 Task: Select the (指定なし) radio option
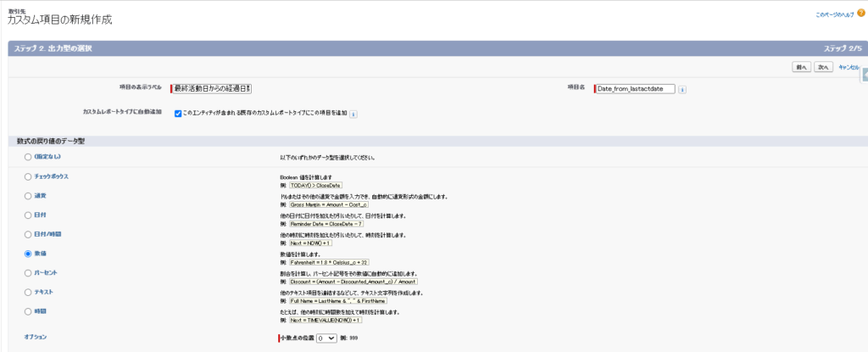[x=28, y=157]
